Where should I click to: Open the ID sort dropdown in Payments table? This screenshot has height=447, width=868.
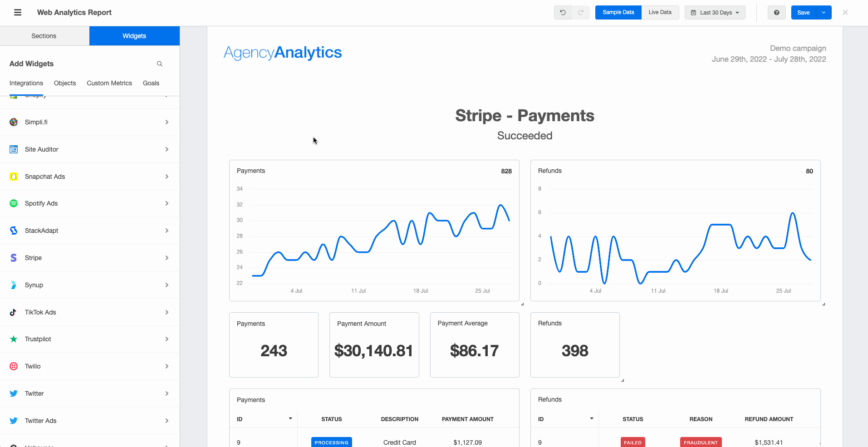coord(290,418)
